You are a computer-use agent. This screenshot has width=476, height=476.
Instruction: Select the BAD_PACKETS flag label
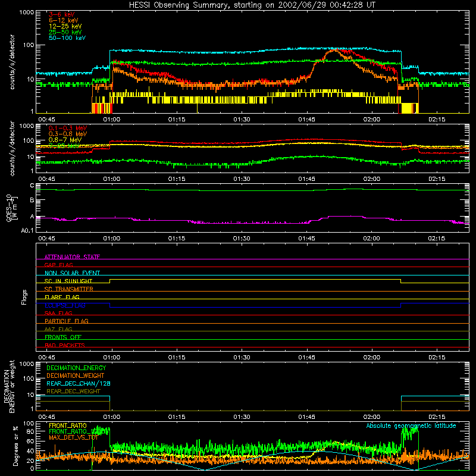click(65, 345)
